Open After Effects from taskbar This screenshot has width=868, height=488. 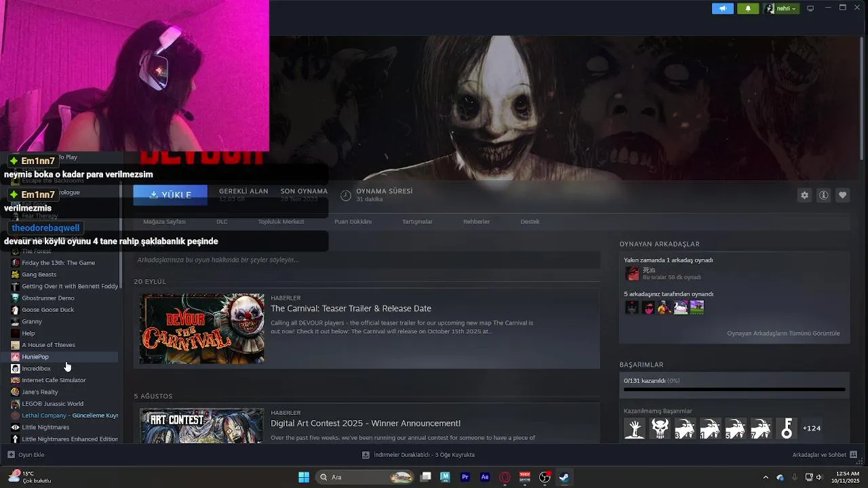tap(485, 477)
